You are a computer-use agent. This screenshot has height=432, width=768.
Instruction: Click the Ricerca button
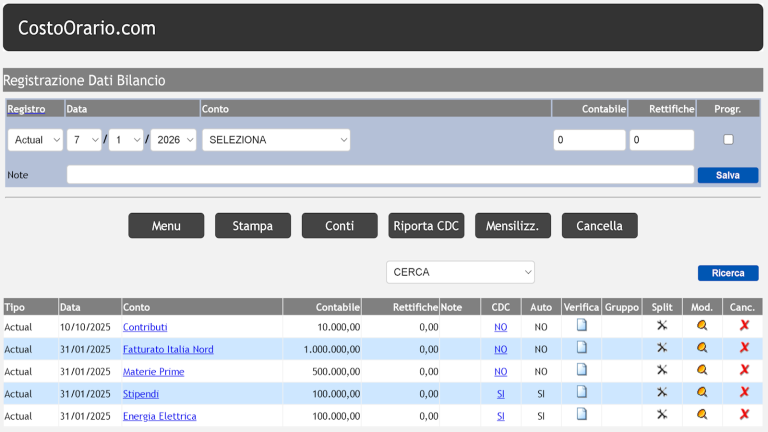coord(728,273)
